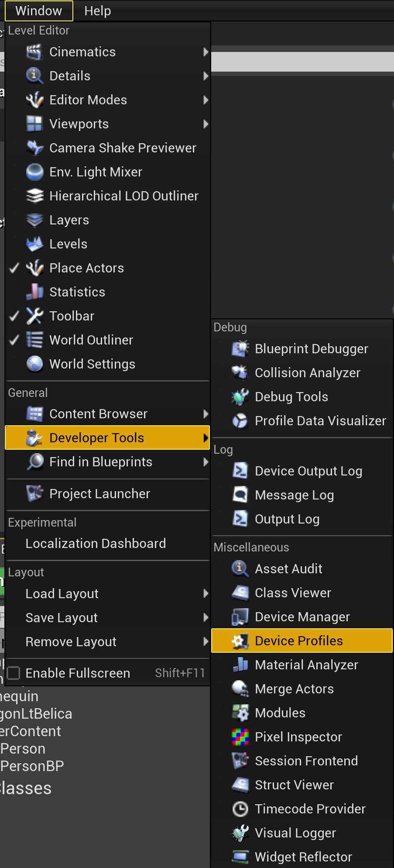Choose Device Profiles from the submenu
The image size is (394, 868).
click(302, 641)
